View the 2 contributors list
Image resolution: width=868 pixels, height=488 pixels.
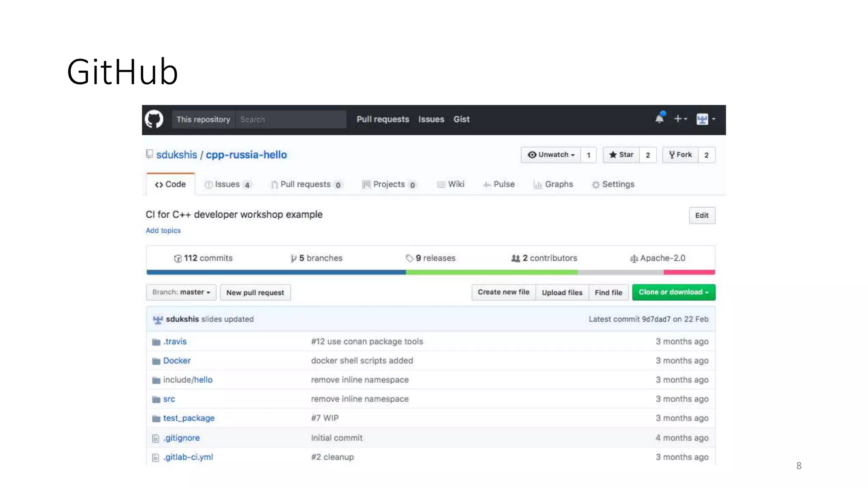pyautogui.click(x=544, y=258)
